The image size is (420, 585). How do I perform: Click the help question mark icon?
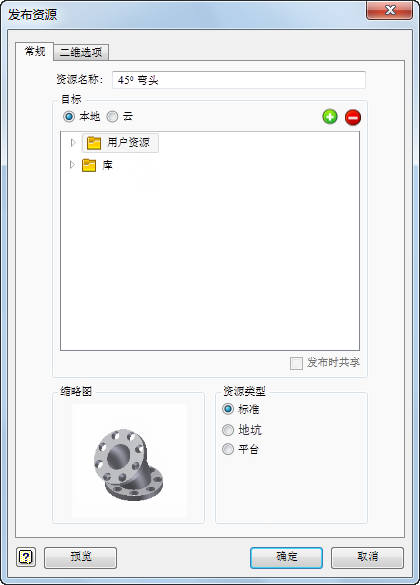pos(26,557)
